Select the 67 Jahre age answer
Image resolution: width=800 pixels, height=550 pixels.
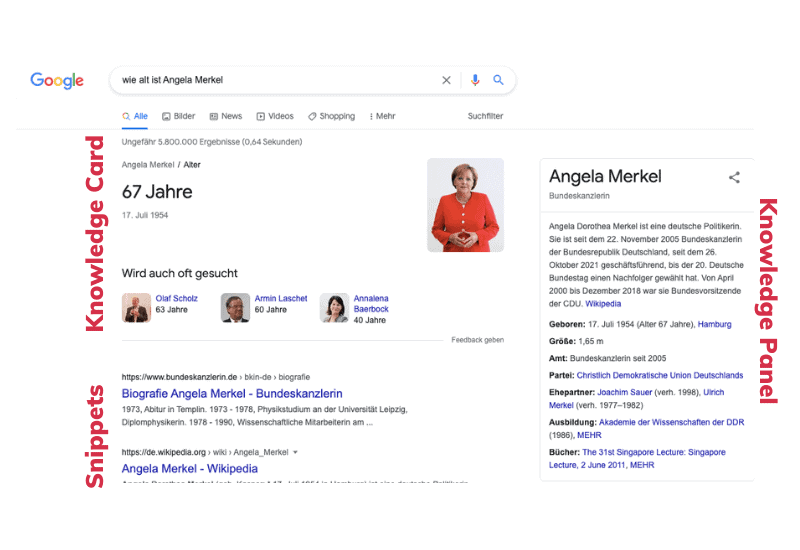157,192
